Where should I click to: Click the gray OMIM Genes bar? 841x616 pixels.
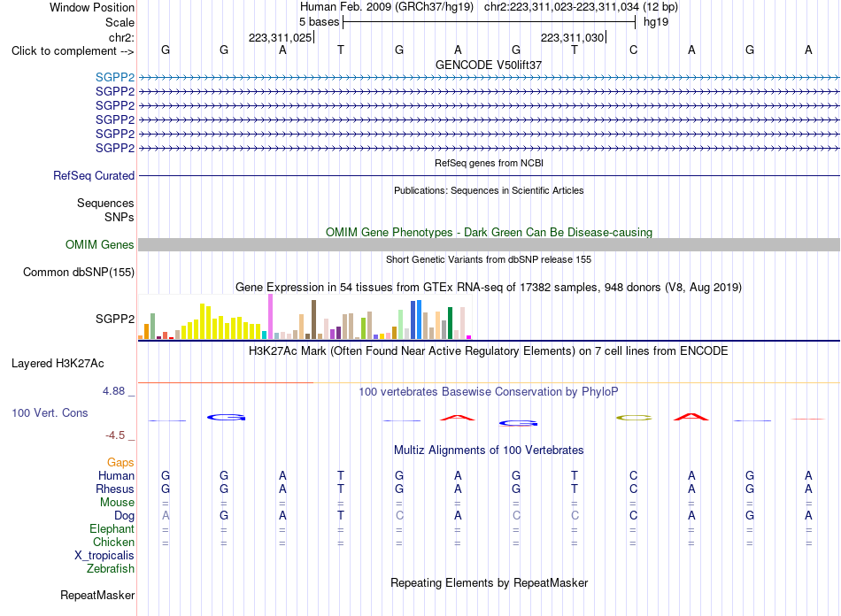490,245
